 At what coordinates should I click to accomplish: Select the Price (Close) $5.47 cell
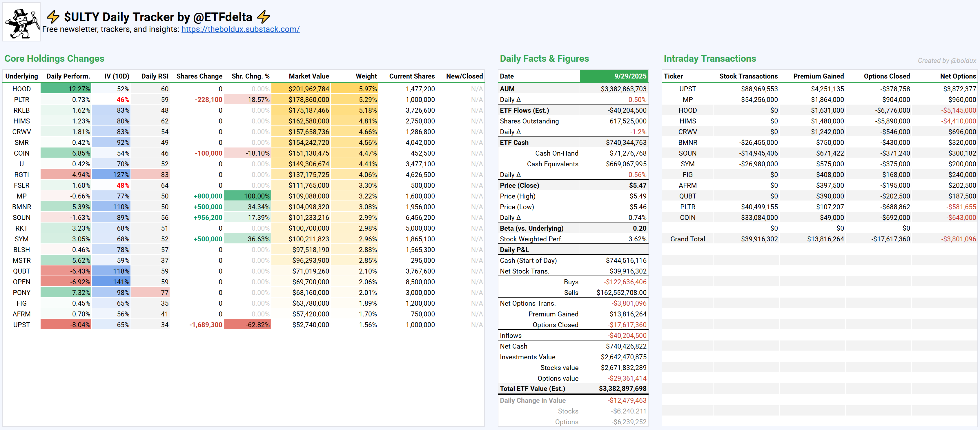(637, 185)
